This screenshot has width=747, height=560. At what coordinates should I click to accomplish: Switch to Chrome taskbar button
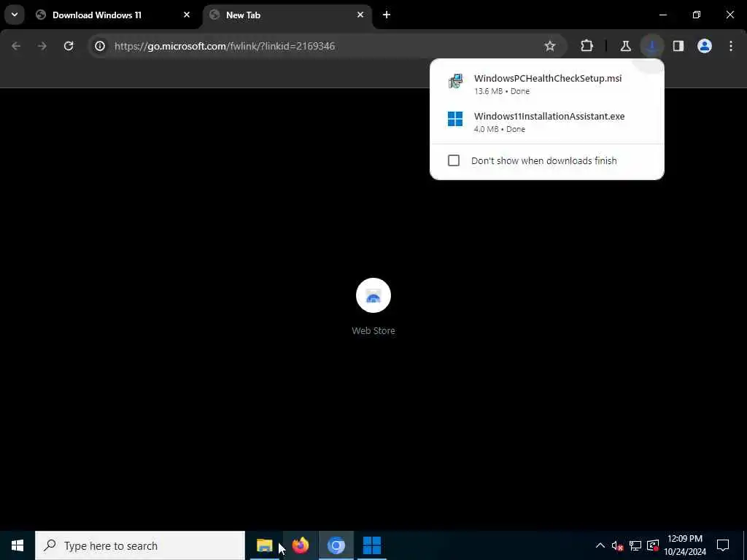point(336,545)
